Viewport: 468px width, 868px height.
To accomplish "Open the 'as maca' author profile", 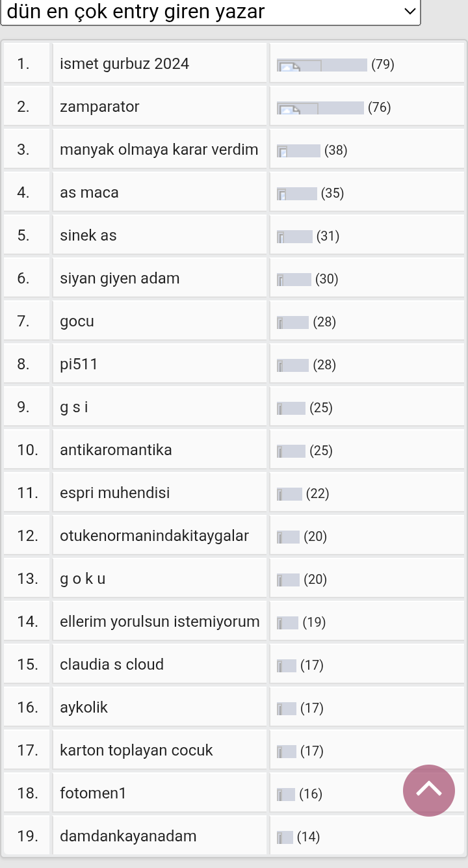I will point(89,192).
